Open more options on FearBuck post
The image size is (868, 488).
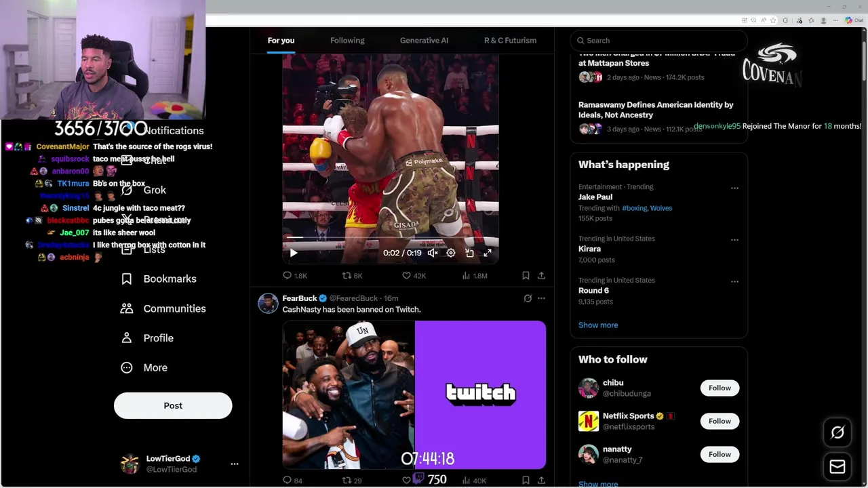coord(541,298)
